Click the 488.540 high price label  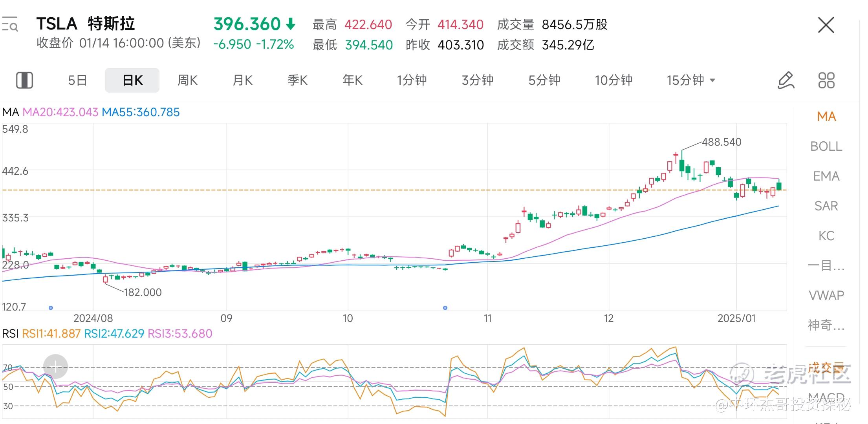[722, 142]
